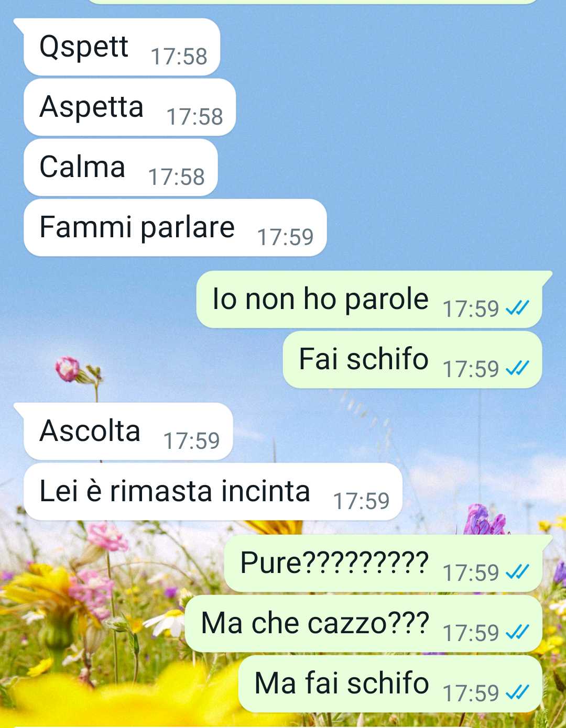Tap the 'Pure?????????' message

pyautogui.click(x=383, y=563)
